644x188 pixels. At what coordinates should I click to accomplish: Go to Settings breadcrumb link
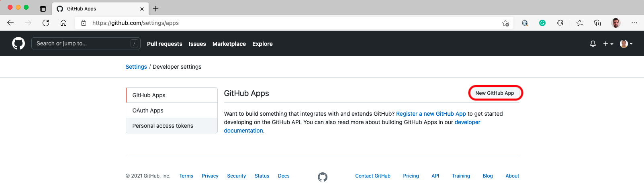tap(136, 67)
